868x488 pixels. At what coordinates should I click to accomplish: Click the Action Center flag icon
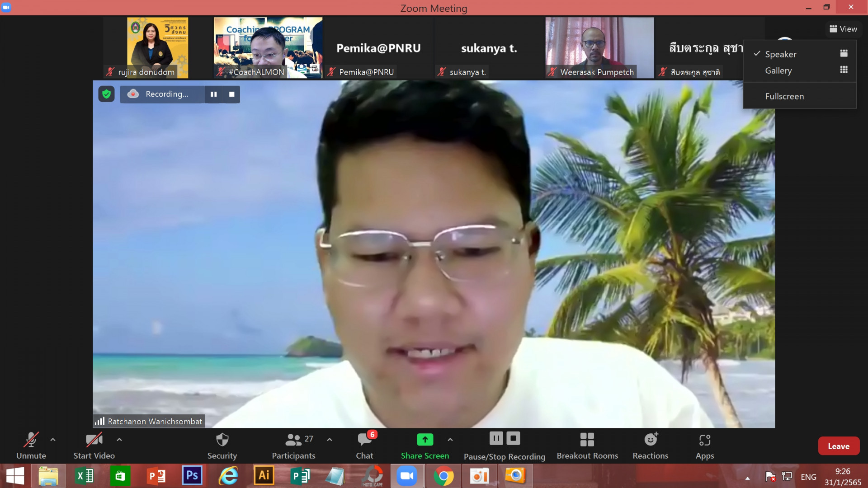(x=770, y=477)
